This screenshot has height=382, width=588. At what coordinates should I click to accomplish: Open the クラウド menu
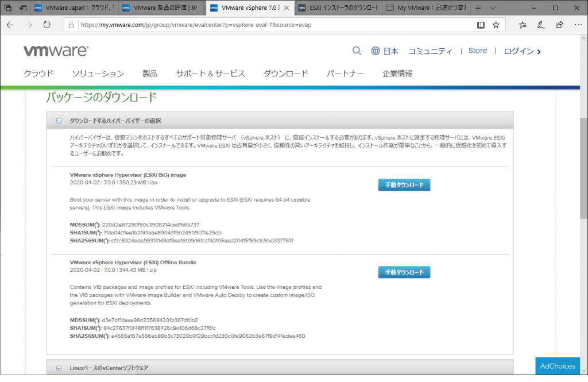tap(38, 74)
